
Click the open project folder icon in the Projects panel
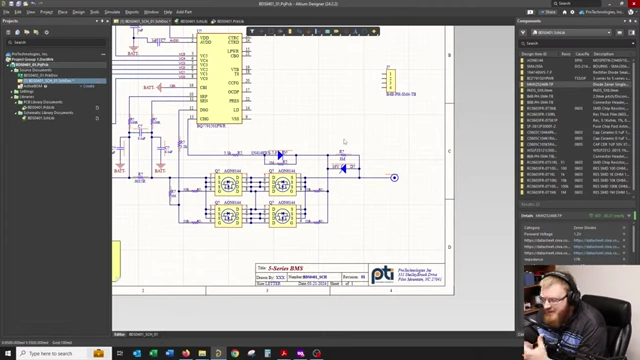[x=27, y=32]
